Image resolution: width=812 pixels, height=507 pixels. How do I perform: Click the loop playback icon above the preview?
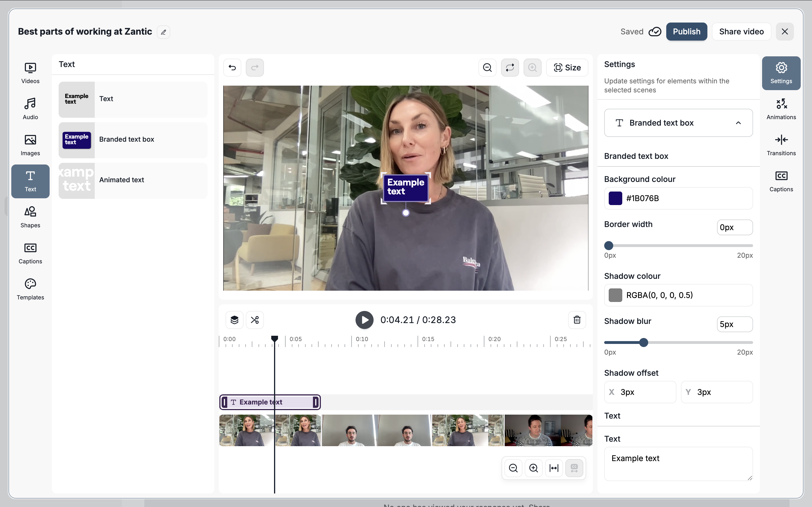[x=510, y=68]
